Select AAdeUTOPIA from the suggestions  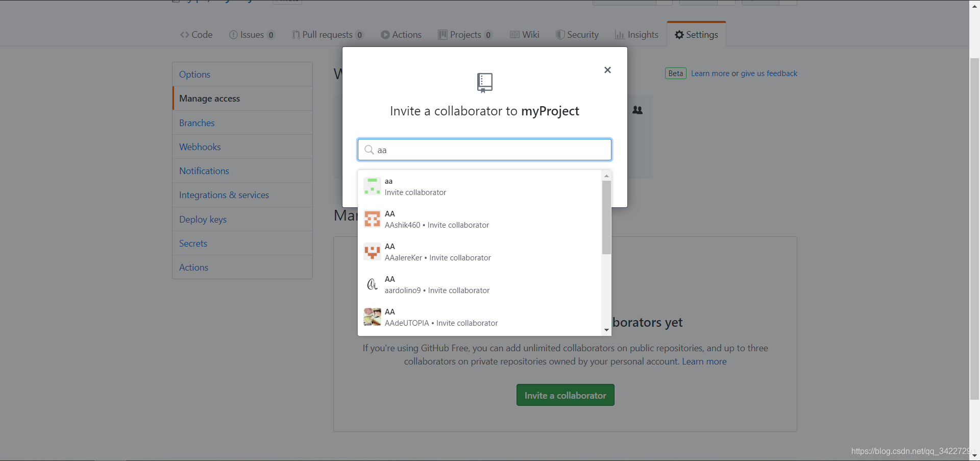[x=480, y=318]
